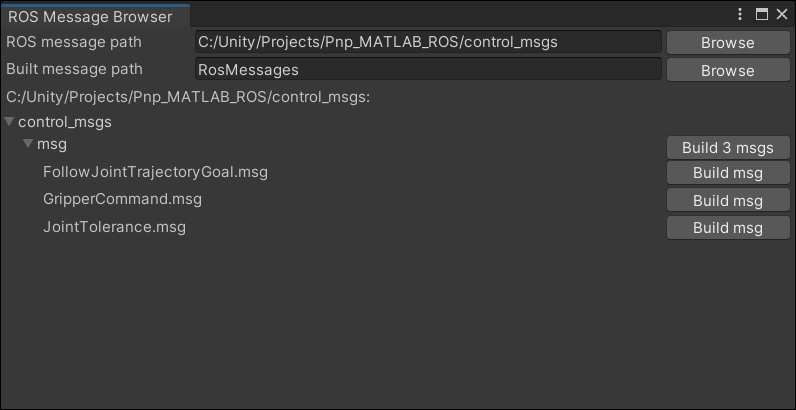Collapse the control_msgs folder arrow
The height and width of the screenshot is (410, 796).
pos(9,122)
